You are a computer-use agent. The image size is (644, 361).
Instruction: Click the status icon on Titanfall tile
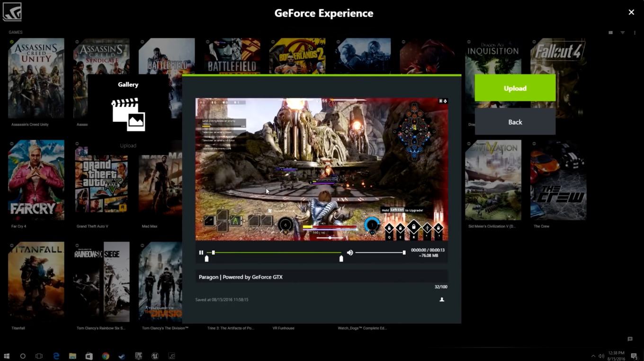click(x=11, y=245)
